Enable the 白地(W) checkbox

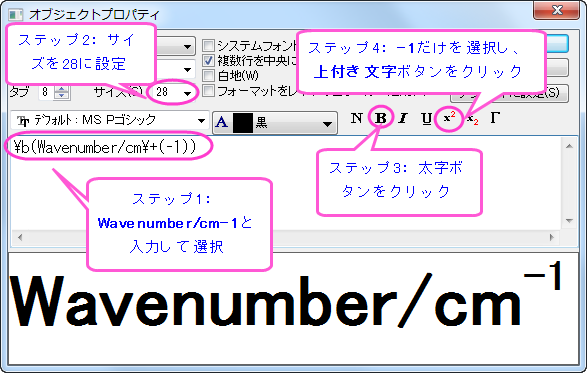click(x=208, y=75)
